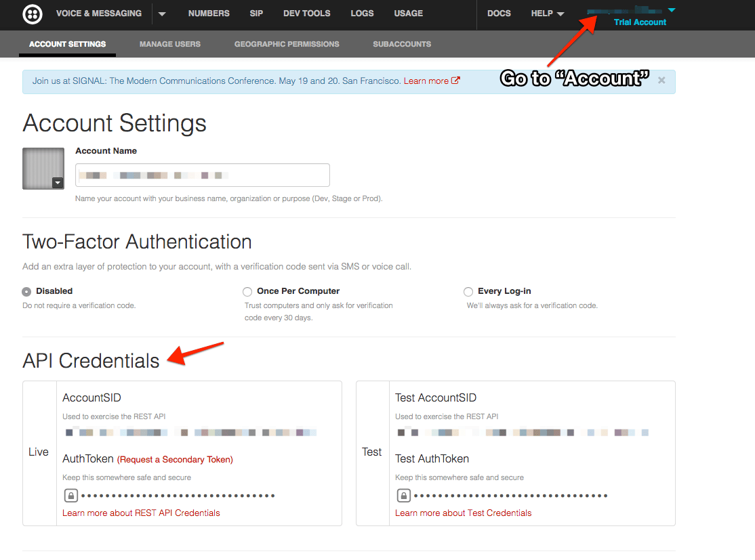755x560 pixels.
Task: Expand the account name dropdown at top right
Action: click(671, 10)
